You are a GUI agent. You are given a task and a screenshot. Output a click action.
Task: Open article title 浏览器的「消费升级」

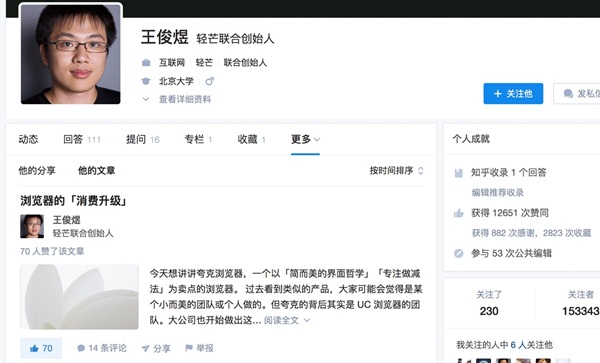pos(73,200)
